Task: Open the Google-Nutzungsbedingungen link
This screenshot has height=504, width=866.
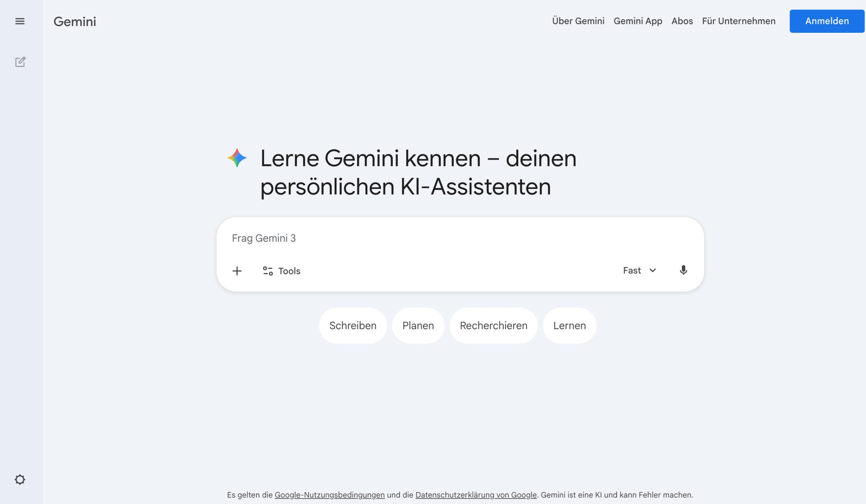Action: [329, 495]
